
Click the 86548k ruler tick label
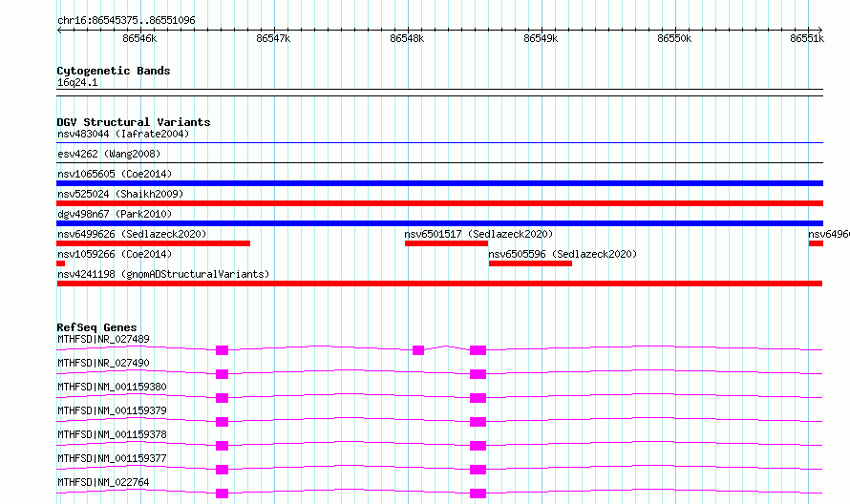pyautogui.click(x=407, y=38)
